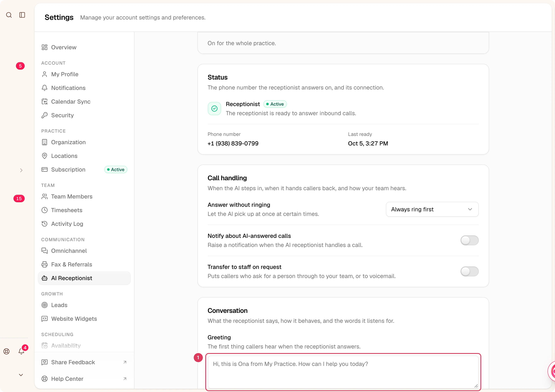This screenshot has height=392, width=555.
Task: Click the search magnifier icon
Action: click(x=9, y=15)
